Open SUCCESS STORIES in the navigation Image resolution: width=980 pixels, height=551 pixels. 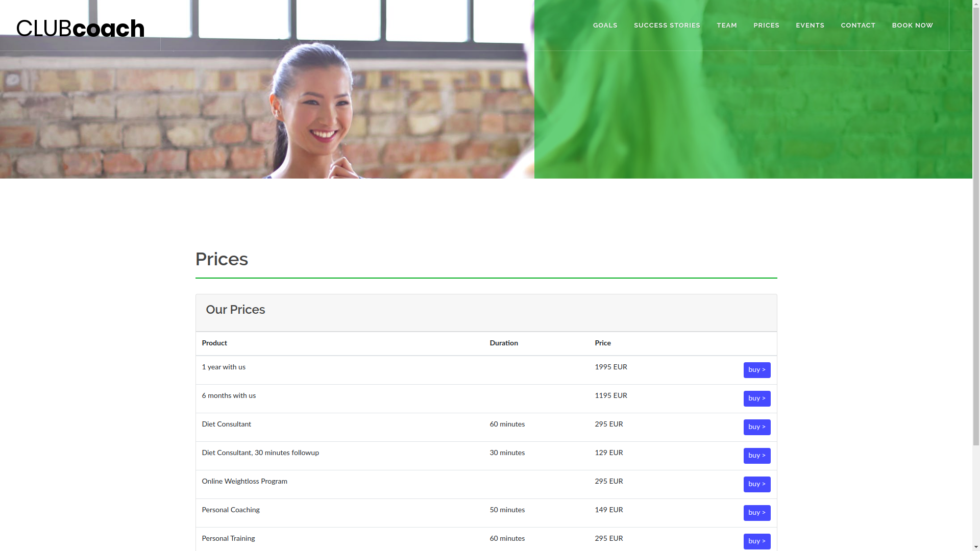pos(667,26)
